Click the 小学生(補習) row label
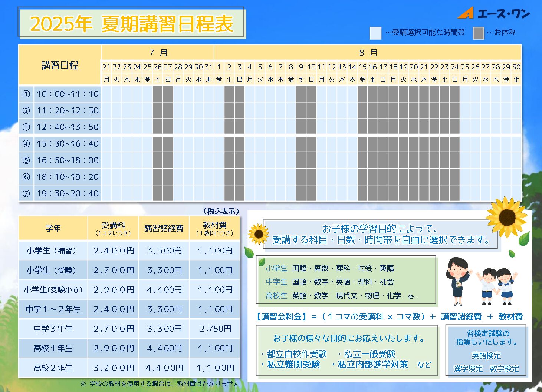 click(53, 251)
